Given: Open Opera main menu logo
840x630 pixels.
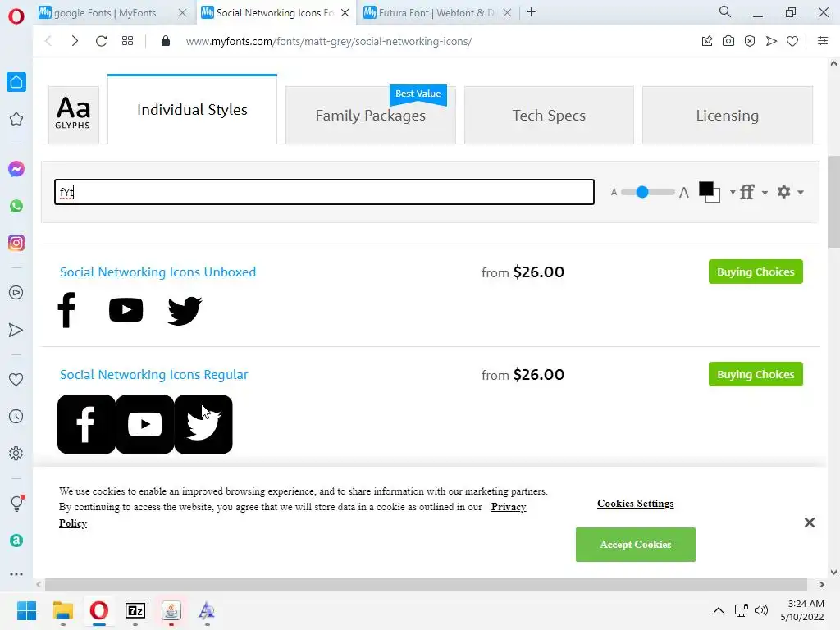Looking at the screenshot, I should pos(16,16).
